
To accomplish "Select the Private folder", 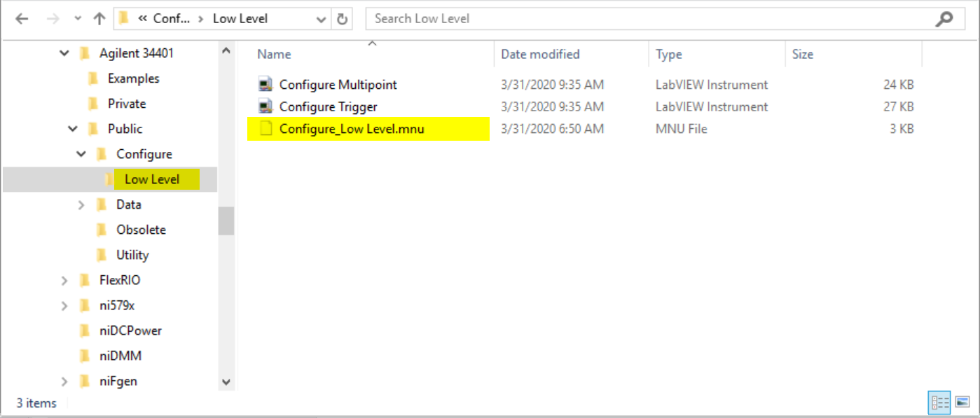I will pos(127,104).
